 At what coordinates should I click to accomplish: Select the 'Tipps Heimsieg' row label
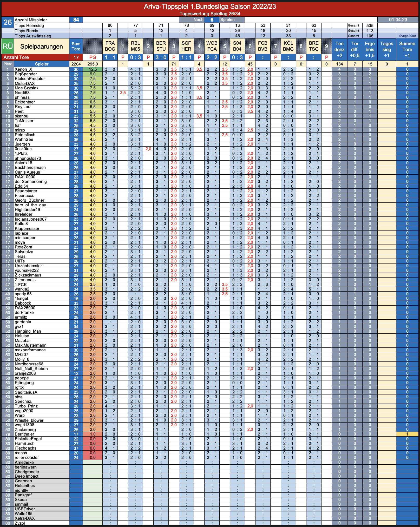coord(29,25)
